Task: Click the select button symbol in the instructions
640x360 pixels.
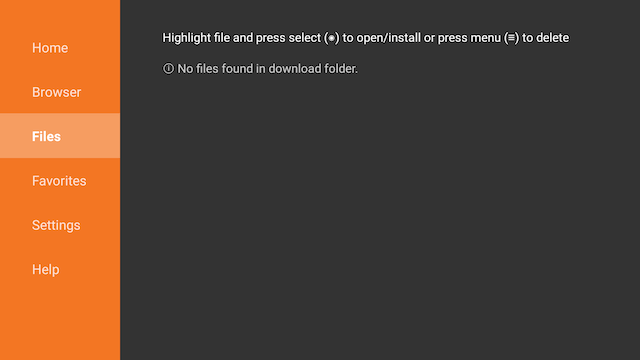Action: tap(331, 38)
